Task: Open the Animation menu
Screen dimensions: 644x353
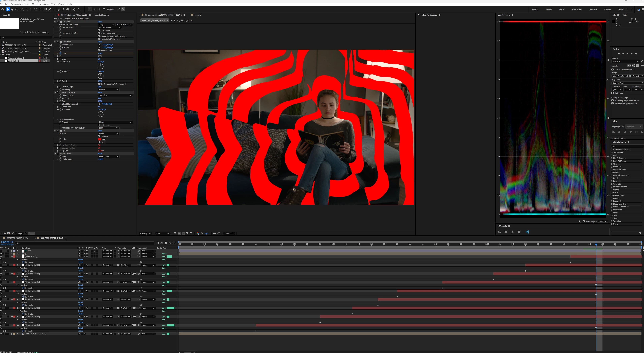Action: (x=44, y=4)
